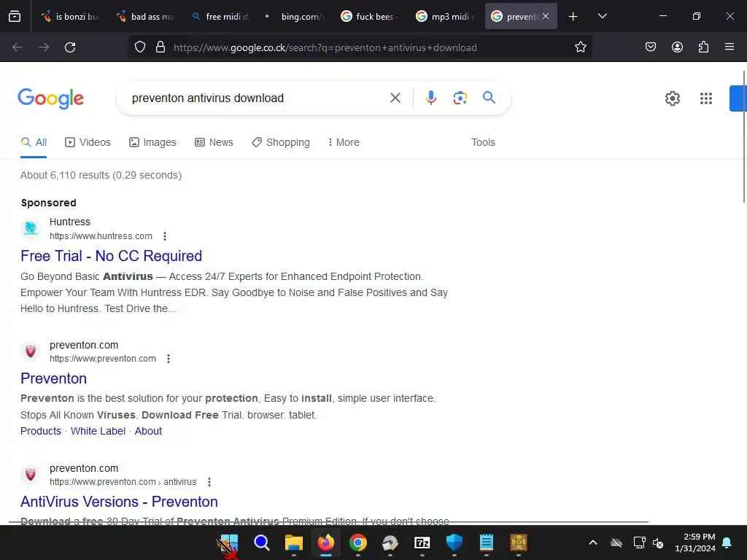The image size is (747, 560).
Task: Start voice search with microphone icon
Action: [430, 98]
